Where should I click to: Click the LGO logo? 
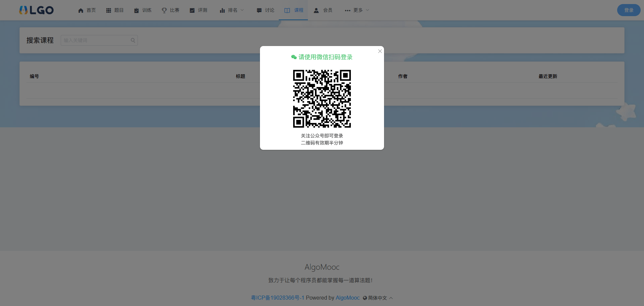pos(37,10)
